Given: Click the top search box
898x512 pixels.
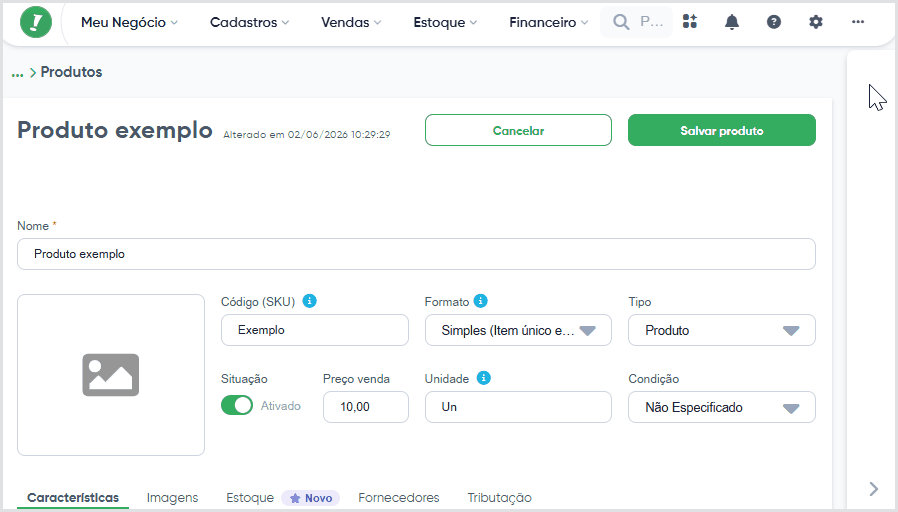Looking at the screenshot, I should [636, 22].
